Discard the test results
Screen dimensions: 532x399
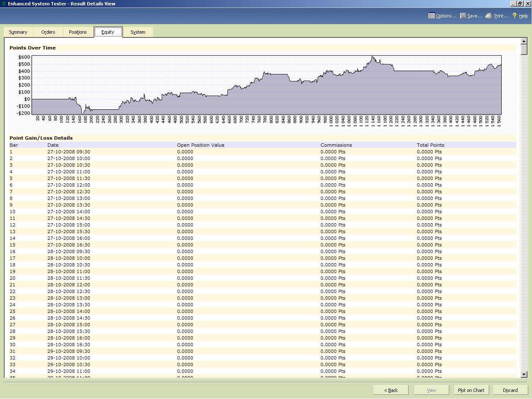click(x=510, y=390)
